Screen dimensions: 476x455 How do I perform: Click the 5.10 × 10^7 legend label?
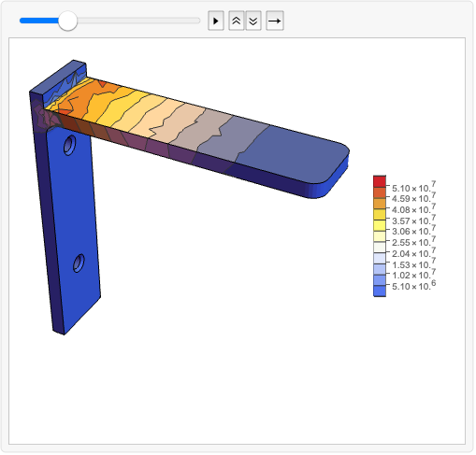pos(413,187)
